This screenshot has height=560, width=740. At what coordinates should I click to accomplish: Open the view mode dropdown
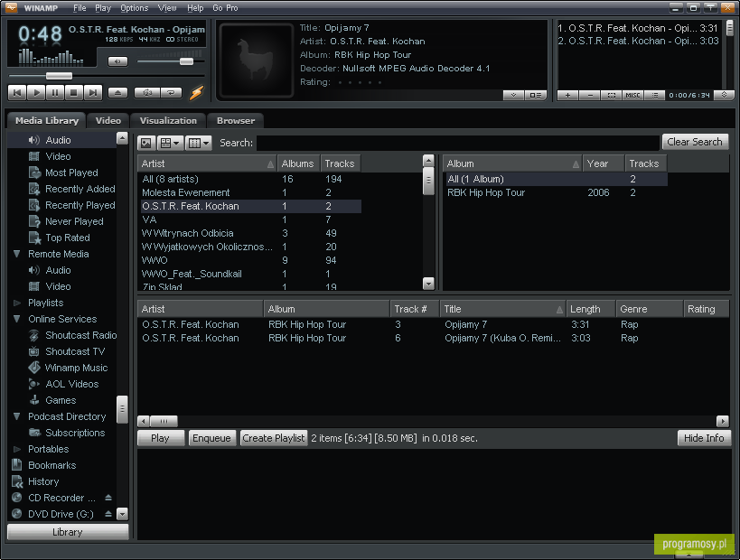[170, 143]
